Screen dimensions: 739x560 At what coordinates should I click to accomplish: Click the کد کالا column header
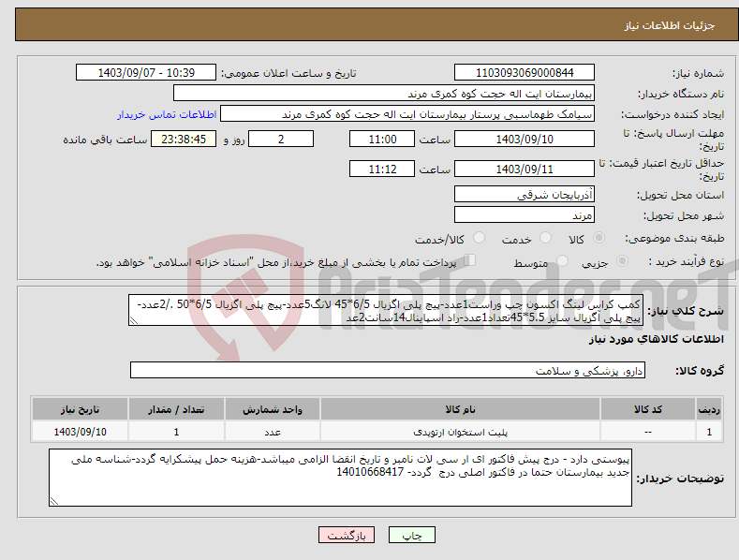click(x=648, y=409)
